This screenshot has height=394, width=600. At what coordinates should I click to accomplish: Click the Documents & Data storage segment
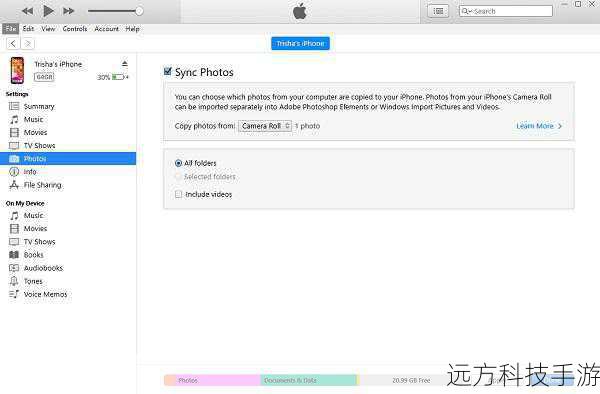309,380
